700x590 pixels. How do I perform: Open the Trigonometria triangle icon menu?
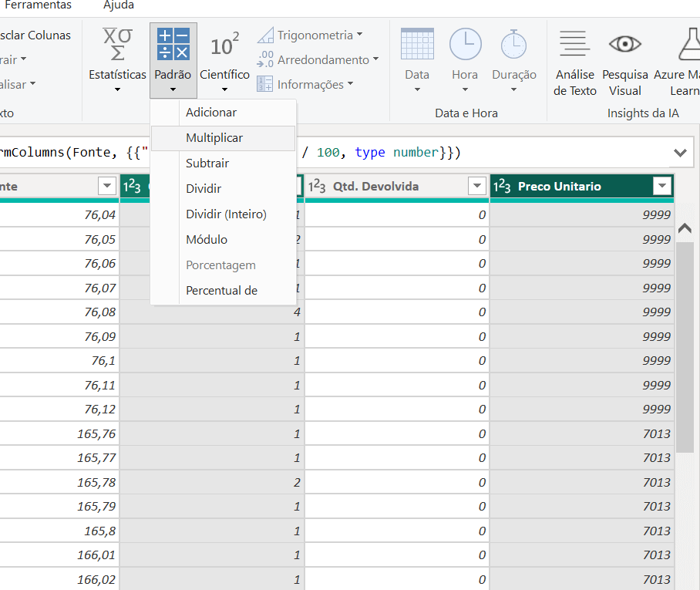265,35
